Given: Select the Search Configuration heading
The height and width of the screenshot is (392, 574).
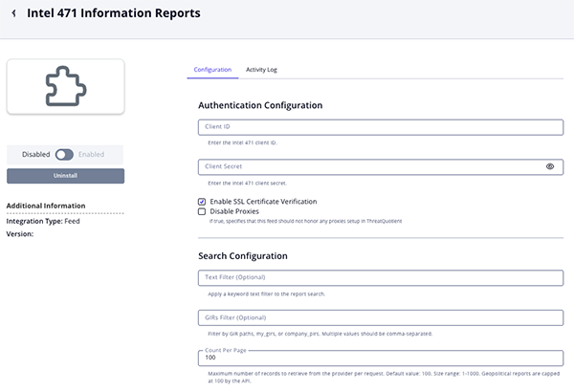Looking at the screenshot, I should coord(243,256).
